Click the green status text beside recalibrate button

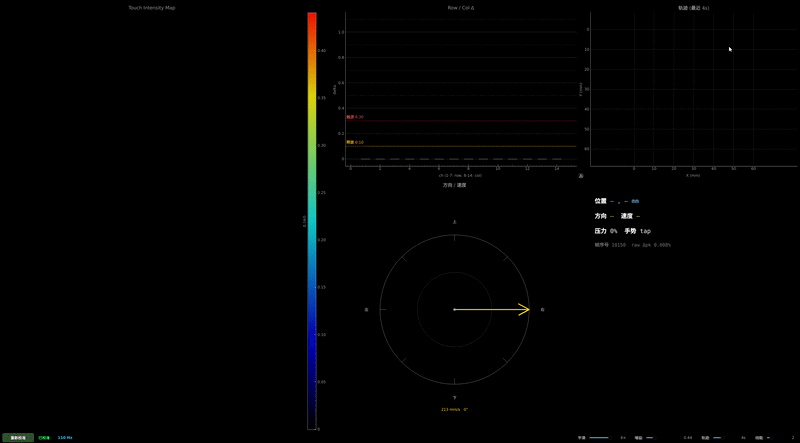(44, 437)
